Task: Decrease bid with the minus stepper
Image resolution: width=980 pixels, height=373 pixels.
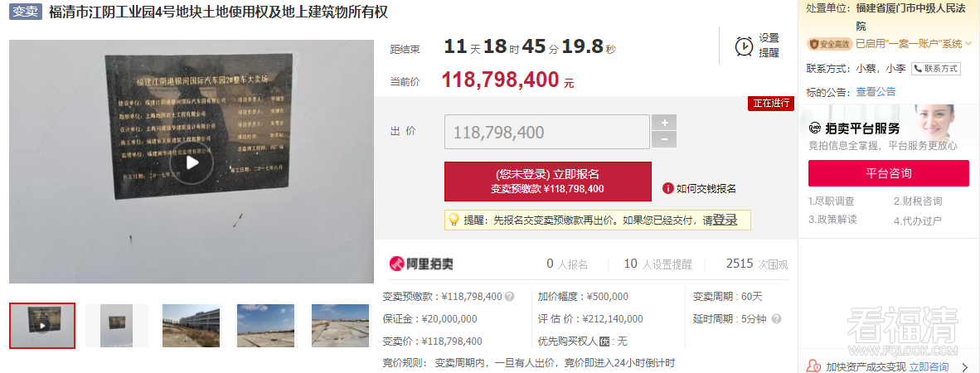Action: (664, 140)
